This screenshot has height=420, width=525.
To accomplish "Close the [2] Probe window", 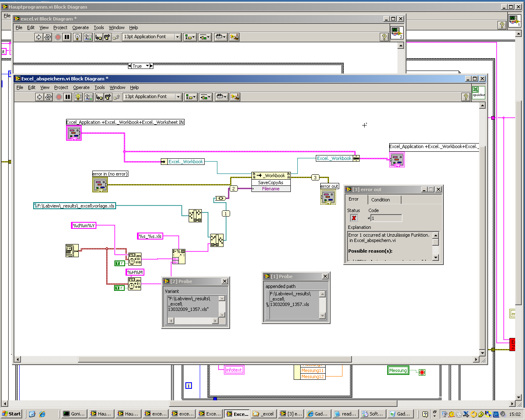I will tap(225, 281).
